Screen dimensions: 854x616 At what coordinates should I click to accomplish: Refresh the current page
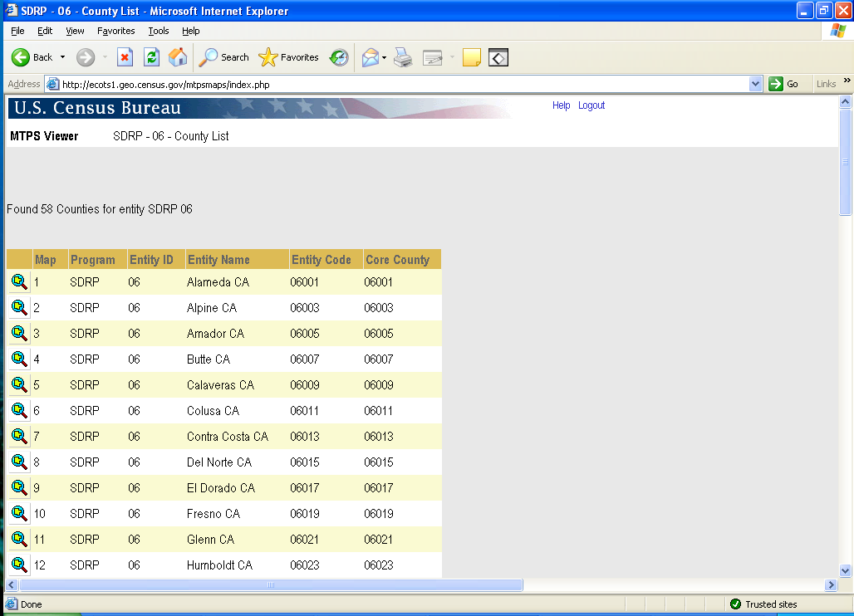(x=151, y=57)
